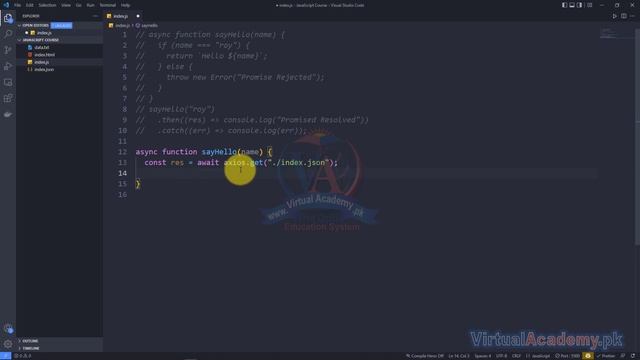
Task: Click Ln 14, Col 3 cursor position
Action: (x=459, y=356)
